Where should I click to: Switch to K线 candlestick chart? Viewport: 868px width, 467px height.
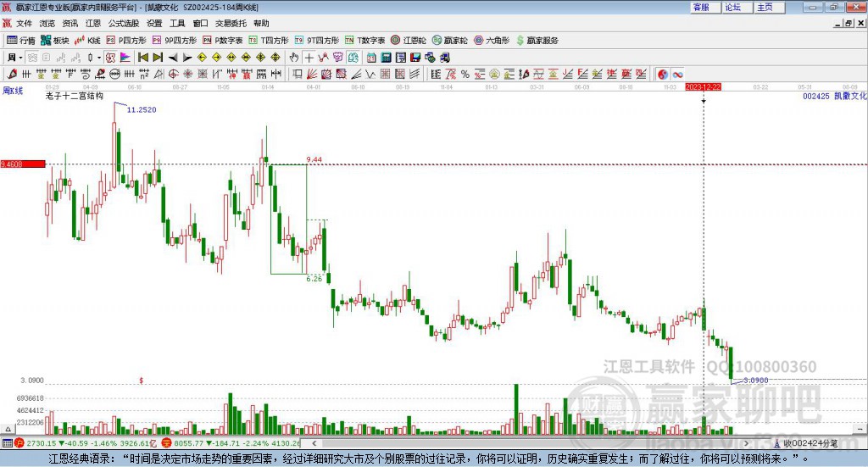point(87,41)
